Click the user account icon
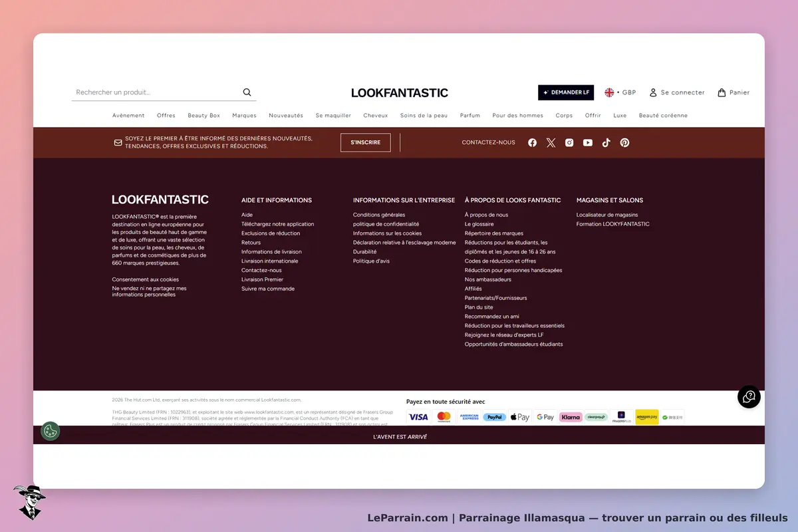798x532 pixels. tap(653, 92)
